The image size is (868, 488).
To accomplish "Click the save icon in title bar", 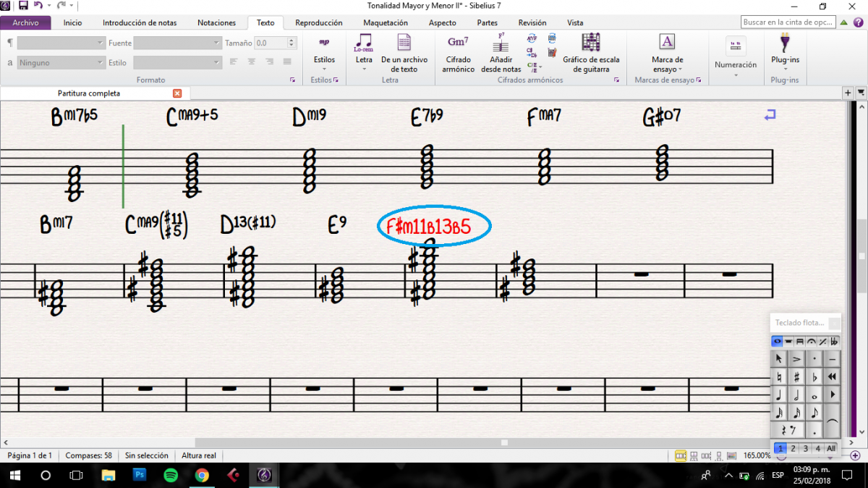I will pos(23,5).
